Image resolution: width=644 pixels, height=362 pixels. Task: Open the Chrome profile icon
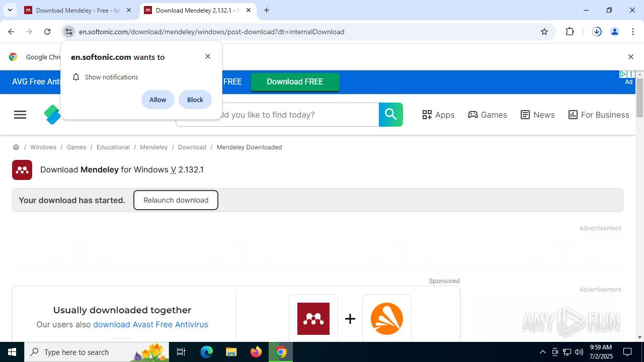(x=615, y=32)
